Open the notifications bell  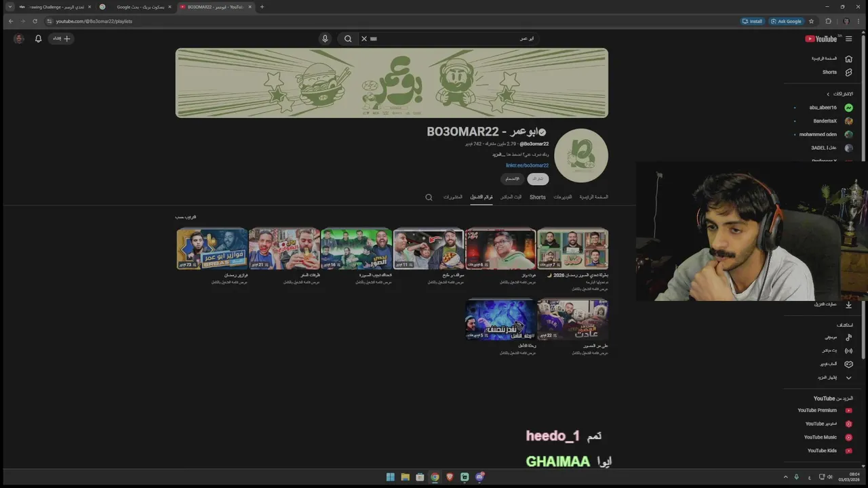click(x=38, y=39)
